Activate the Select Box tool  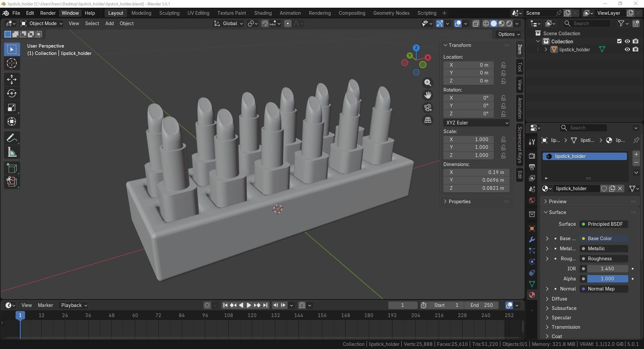[x=12, y=49]
